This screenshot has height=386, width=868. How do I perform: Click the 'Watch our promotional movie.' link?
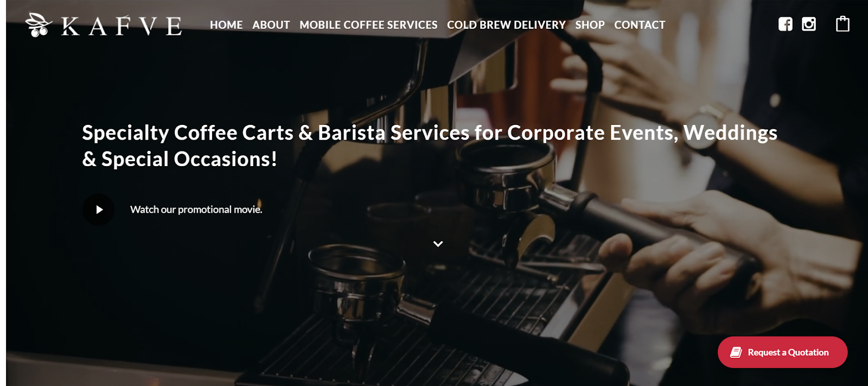pyautogui.click(x=196, y=210)
